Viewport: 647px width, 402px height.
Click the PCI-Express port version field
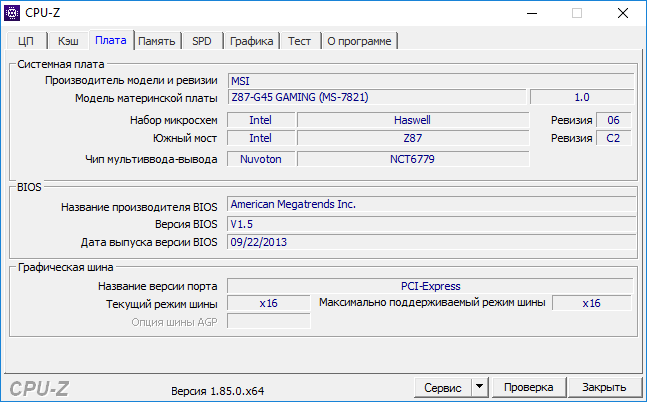(x=430, y=286)
